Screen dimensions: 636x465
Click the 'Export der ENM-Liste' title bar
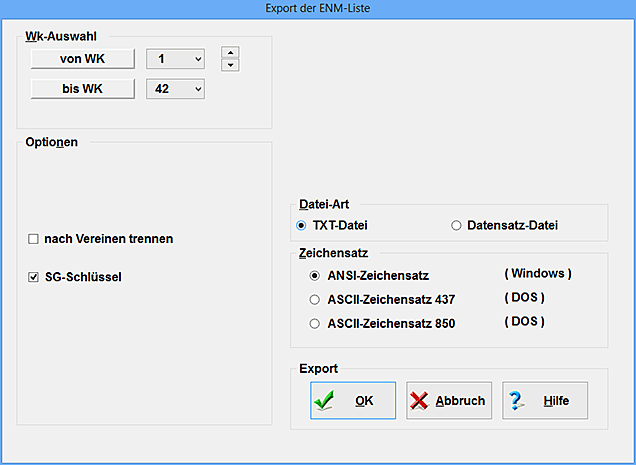[318, 7]
